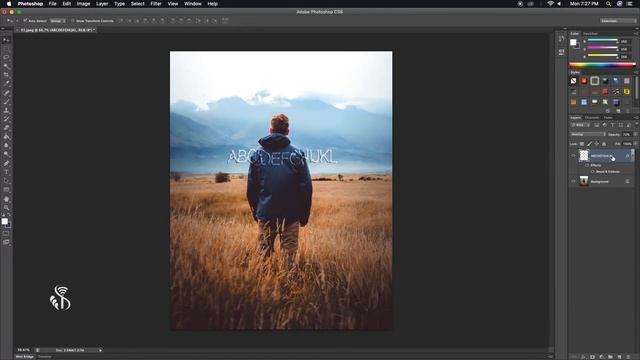This screenshot has height=360, width=640.
Task: Select the Zoom tool
Action: coord(6,208)
